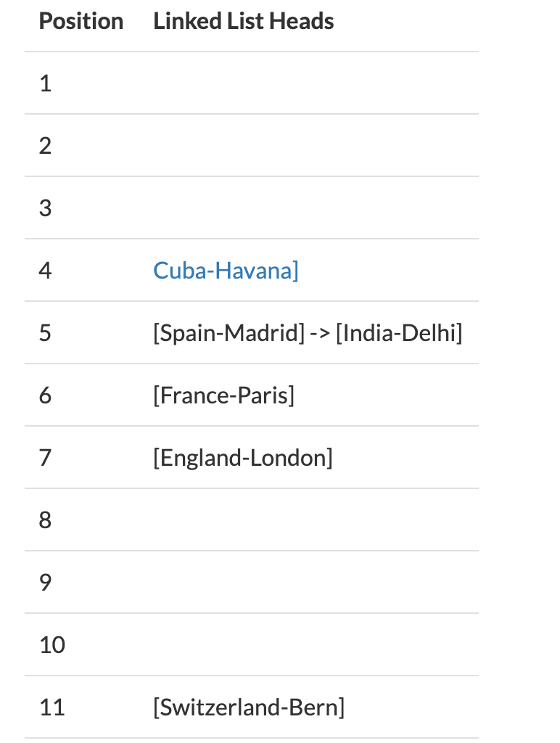Open the Cuba-Havana link
Image resolution: width=560 pixels, height=743 pixels.
coord(226,271)
